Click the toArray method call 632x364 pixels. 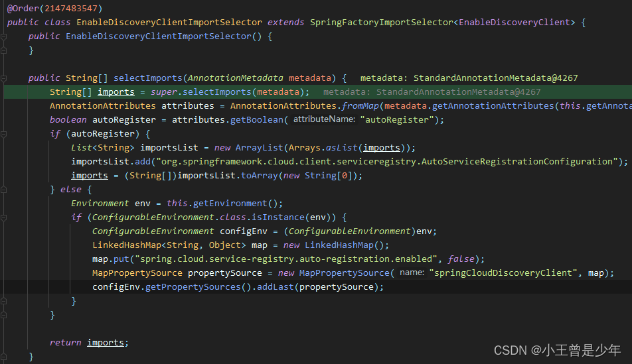pyautogui.click(x=259, y=176)
